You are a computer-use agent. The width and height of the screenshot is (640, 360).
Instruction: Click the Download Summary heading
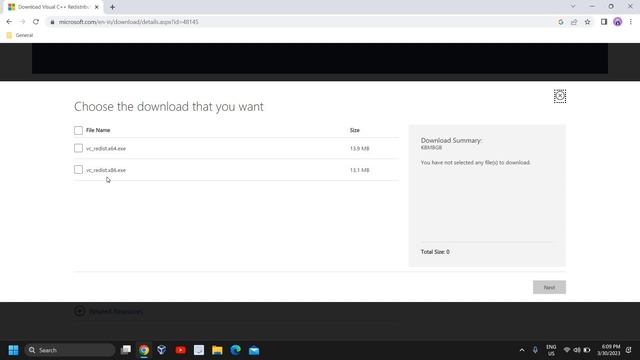point(451,140)
